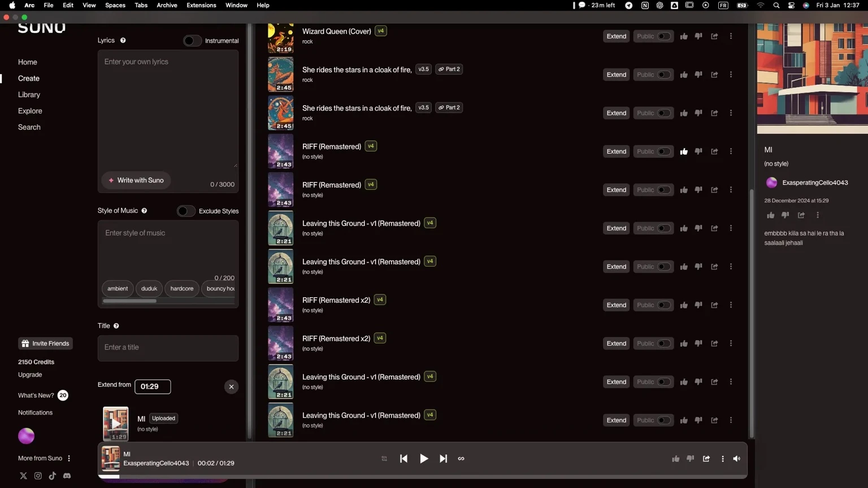Viewport: 868px width, 488px height.
Task: Focus the Enter a title field
Action: coord(168,348)
